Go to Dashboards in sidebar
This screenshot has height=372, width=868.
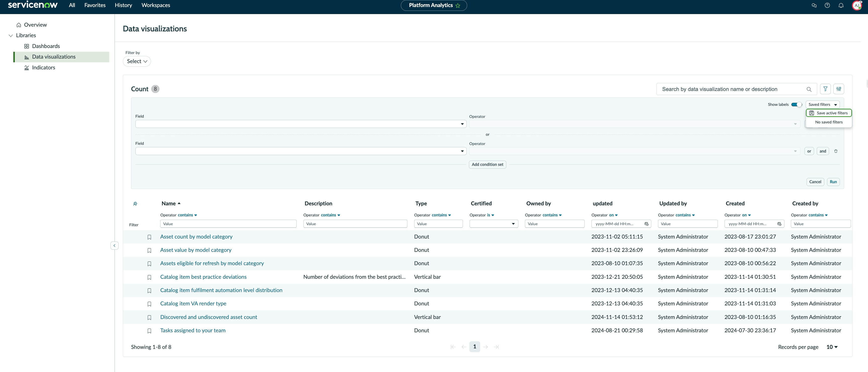[46, 46]
